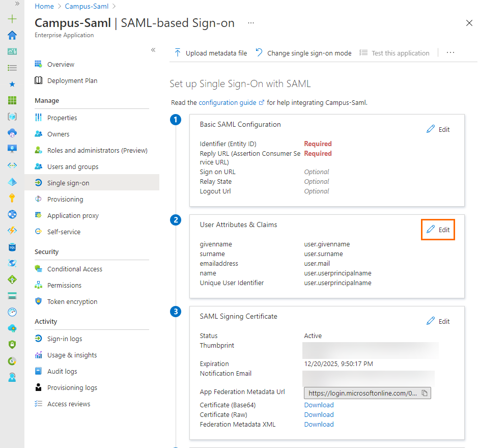Download Certificate (Base64)
Screen dimensions: 479x448
click(x=319, y=405)
